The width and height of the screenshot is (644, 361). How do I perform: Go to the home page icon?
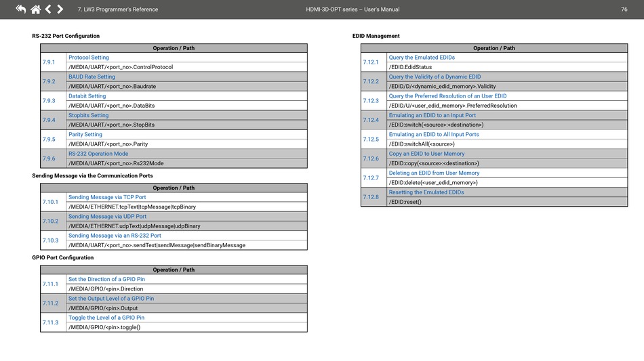tap(35, 9)
